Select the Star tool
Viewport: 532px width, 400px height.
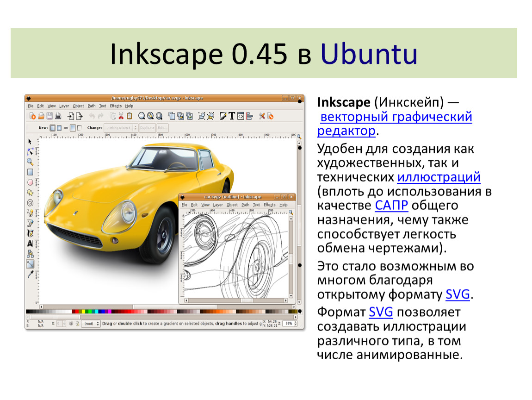(30, 193)
